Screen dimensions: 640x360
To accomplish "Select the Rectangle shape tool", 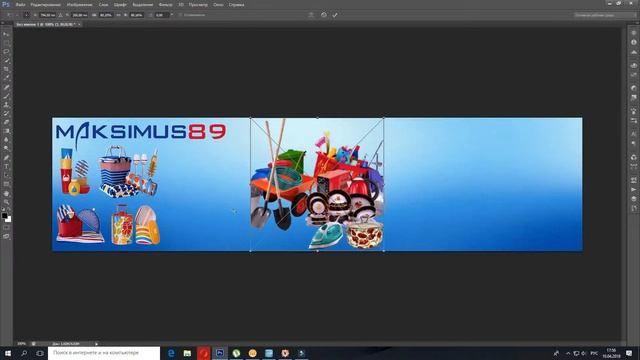I will tap(6, 184).
